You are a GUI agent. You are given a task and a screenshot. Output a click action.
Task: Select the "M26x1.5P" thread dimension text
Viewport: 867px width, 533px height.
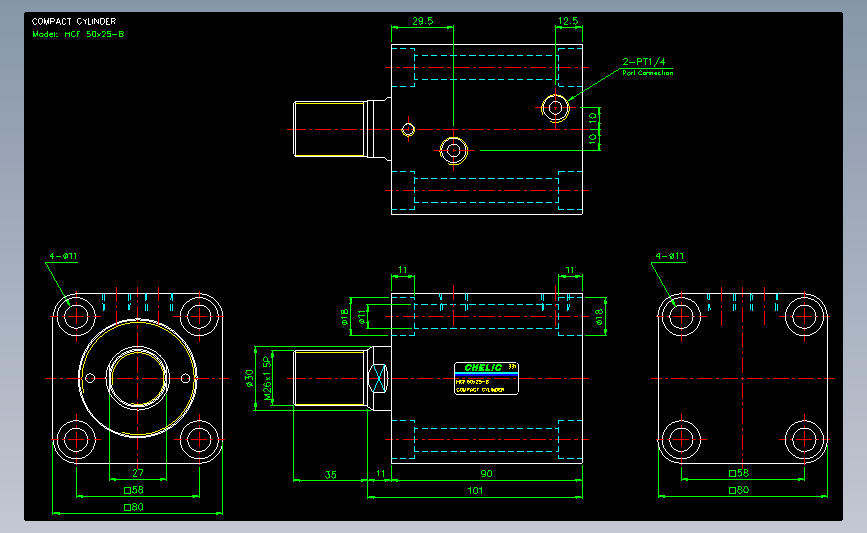[x=267, y=379]
